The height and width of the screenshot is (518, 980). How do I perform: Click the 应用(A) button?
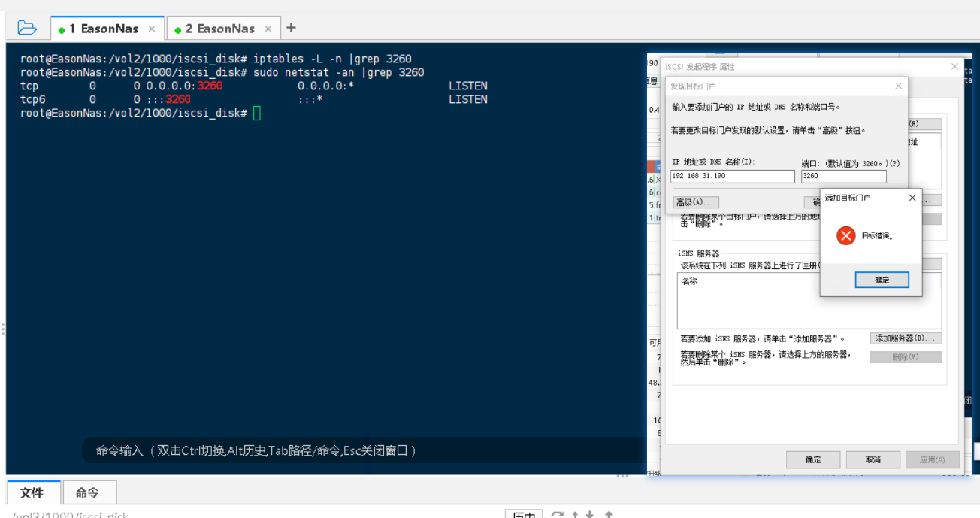[x=933, y=459]
